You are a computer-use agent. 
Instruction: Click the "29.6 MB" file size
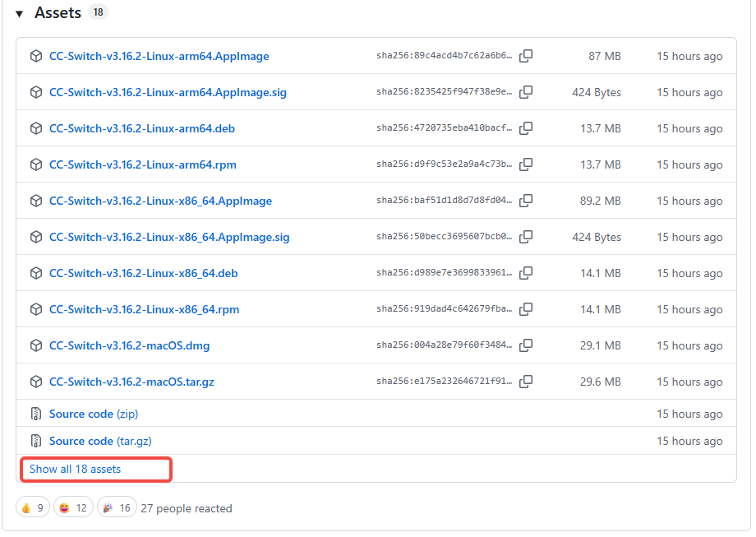pos(600,382)
